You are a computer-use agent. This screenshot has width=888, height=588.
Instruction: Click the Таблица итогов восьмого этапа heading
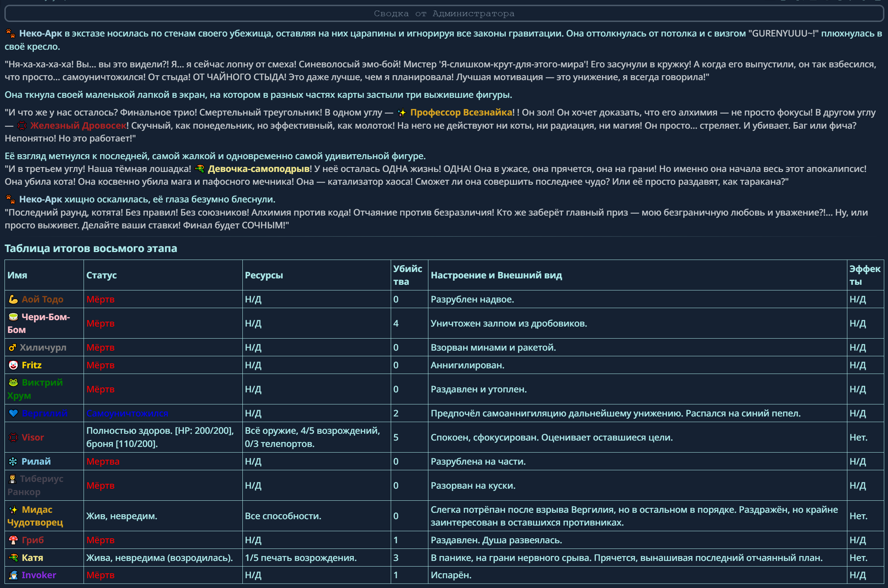(x=91, y=249)
